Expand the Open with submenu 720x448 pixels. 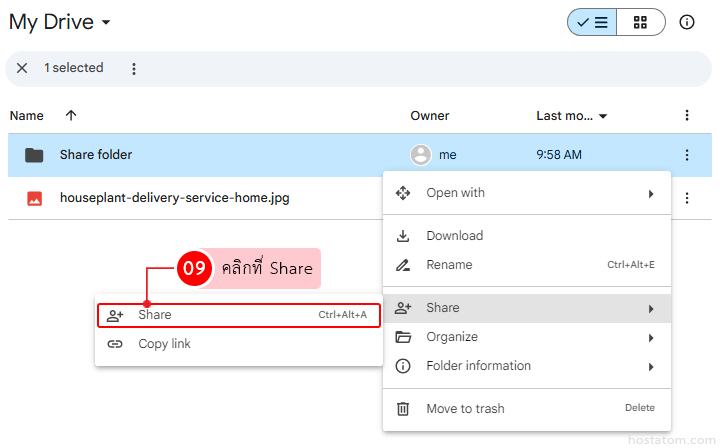coord(526,193)
